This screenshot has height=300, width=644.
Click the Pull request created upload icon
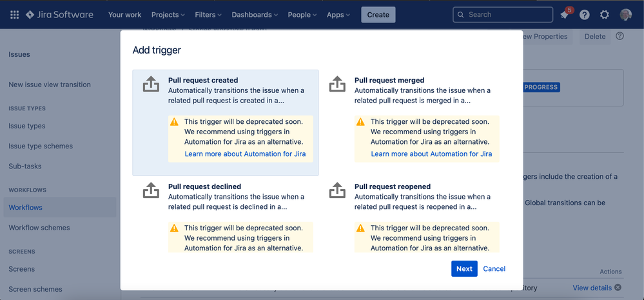[151, 84]
